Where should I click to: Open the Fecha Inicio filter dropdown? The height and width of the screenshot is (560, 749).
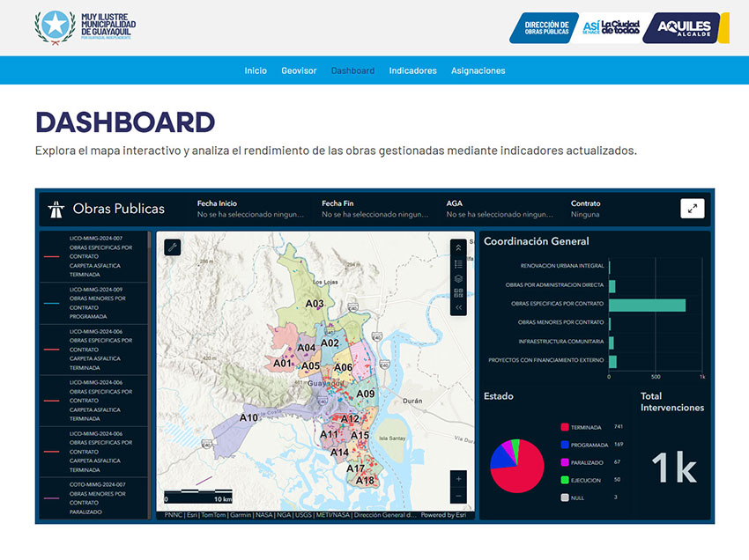[250, 209]
